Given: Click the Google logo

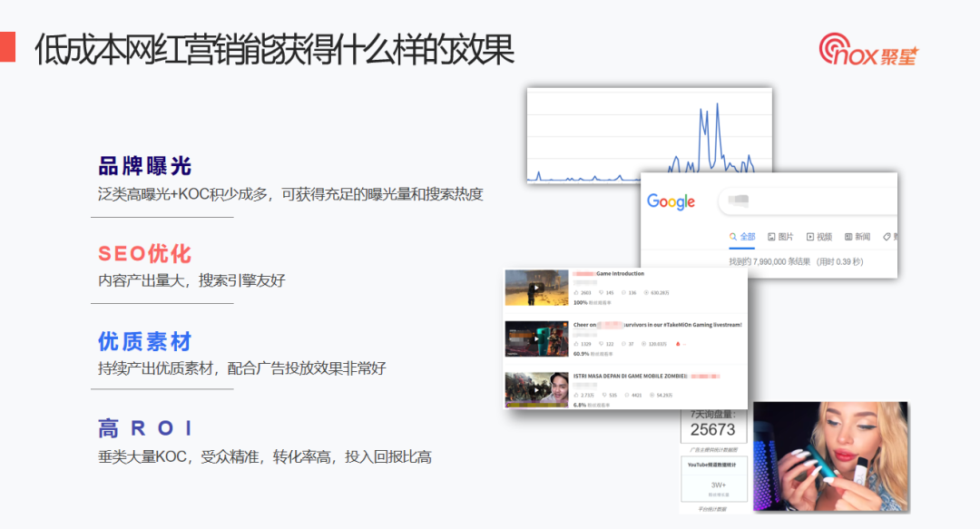Looking at the screenshot, I should click(671, 201).
